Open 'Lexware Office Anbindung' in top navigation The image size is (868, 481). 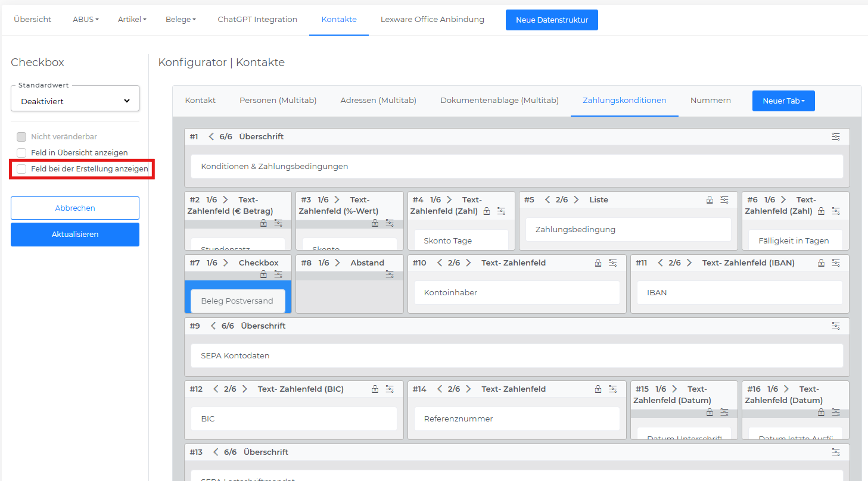[x=433, y=20]
